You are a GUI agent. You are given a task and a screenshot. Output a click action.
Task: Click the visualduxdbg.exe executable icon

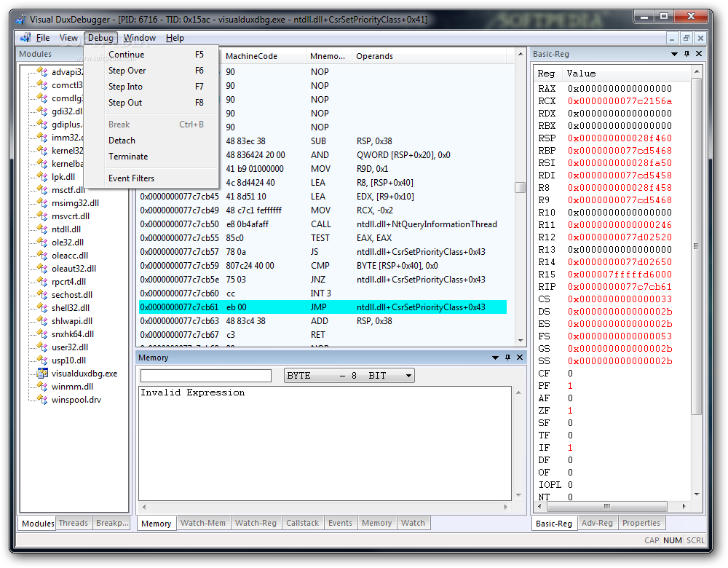[x=42, y=374]
